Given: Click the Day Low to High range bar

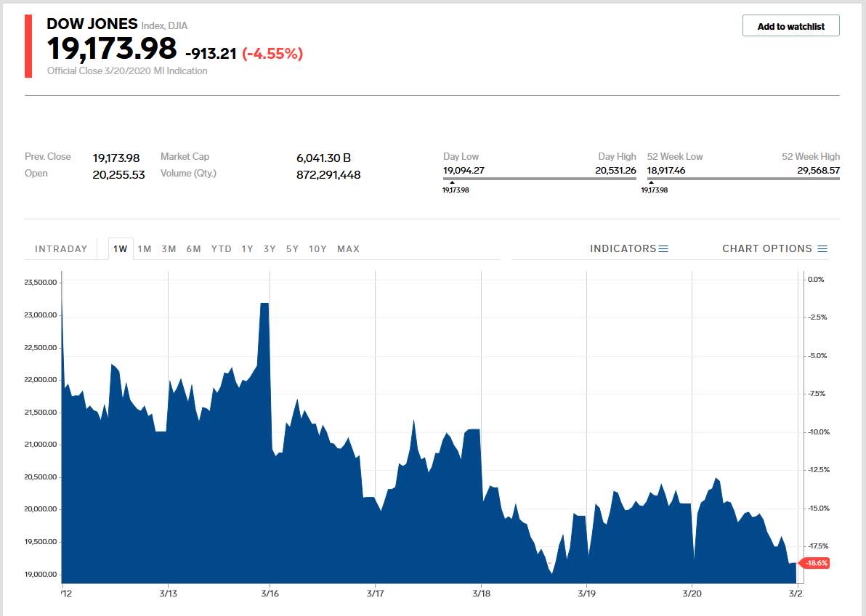Looking at the screenshot, I should point(539,178).
